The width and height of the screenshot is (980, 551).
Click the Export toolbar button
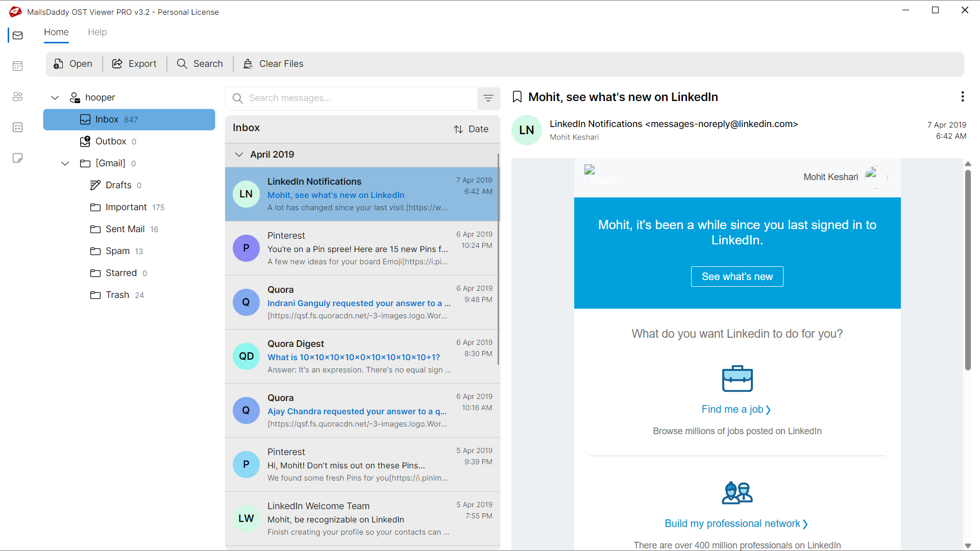pos(135,64)
